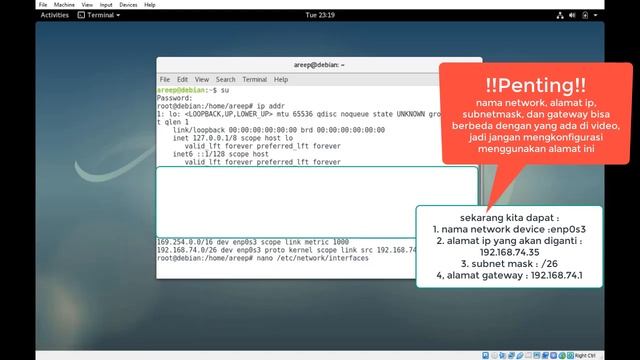
Task: Click the areep@debian terminal title bar
Action: (x=319, y=65)
